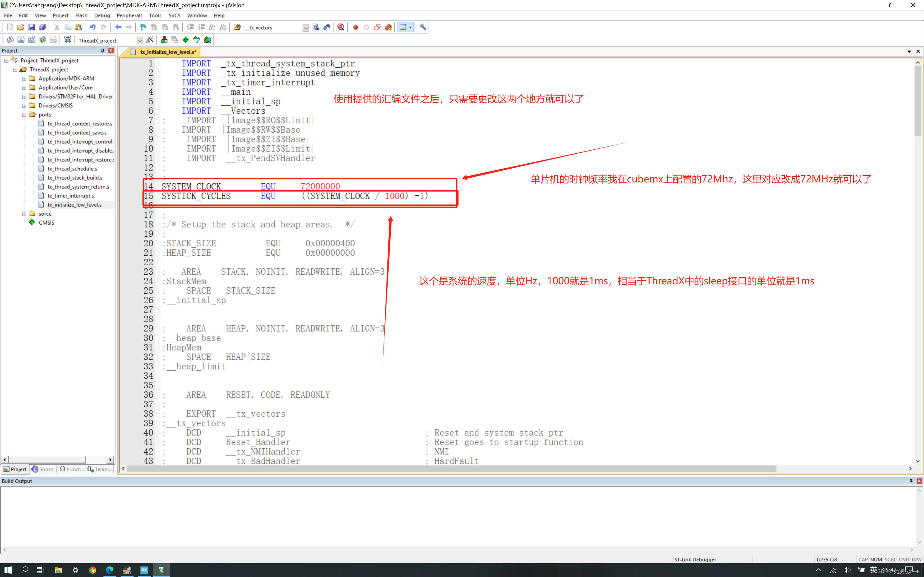Click the Save file toolbar icon
The width and height of the screenshot is (924, 577).
click(31, 27)
